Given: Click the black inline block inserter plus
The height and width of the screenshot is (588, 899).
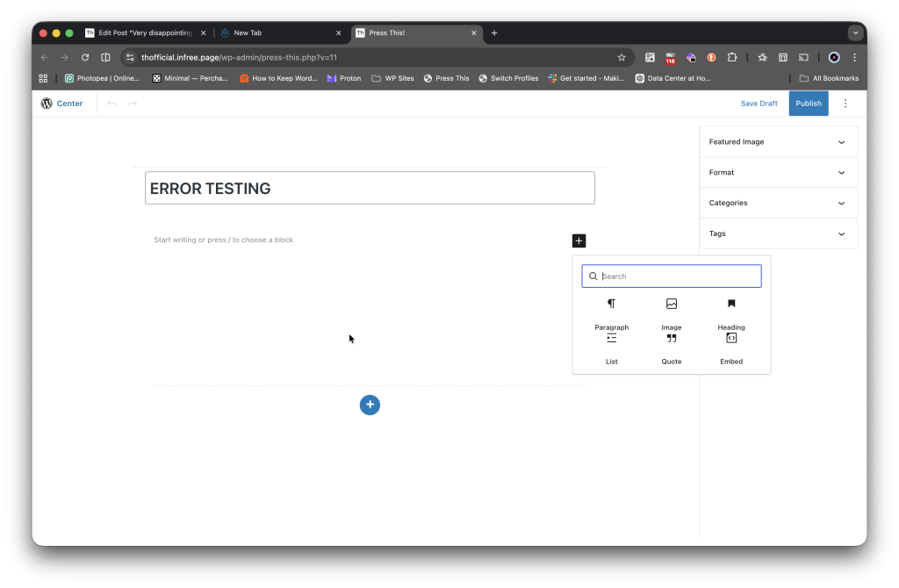Looking at the screenshot, I should pyautogui.click(x=579, y=240).
